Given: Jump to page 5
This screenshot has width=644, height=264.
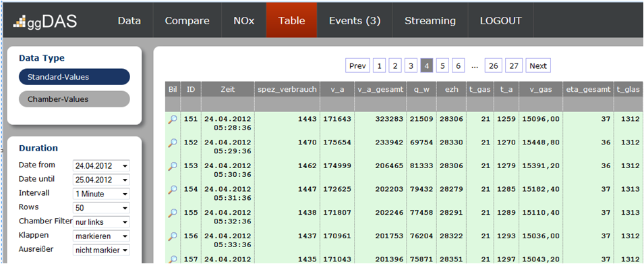Looking at the screenshot, I should [443, 65].
